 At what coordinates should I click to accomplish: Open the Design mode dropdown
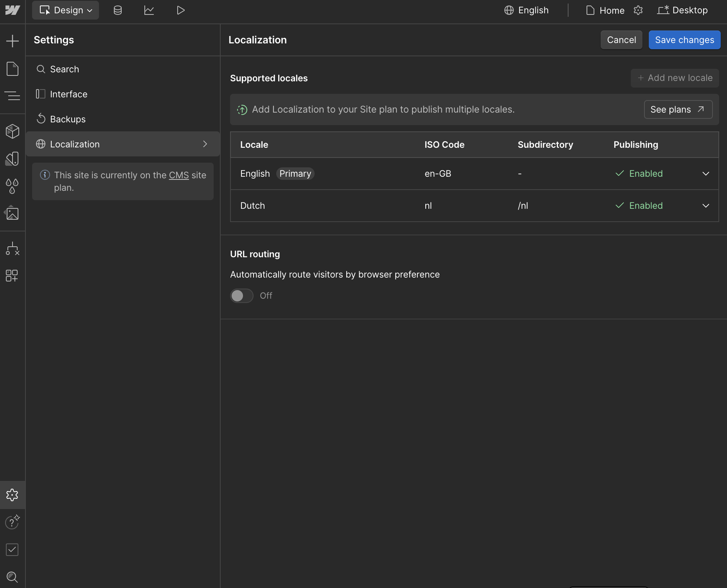66,10
